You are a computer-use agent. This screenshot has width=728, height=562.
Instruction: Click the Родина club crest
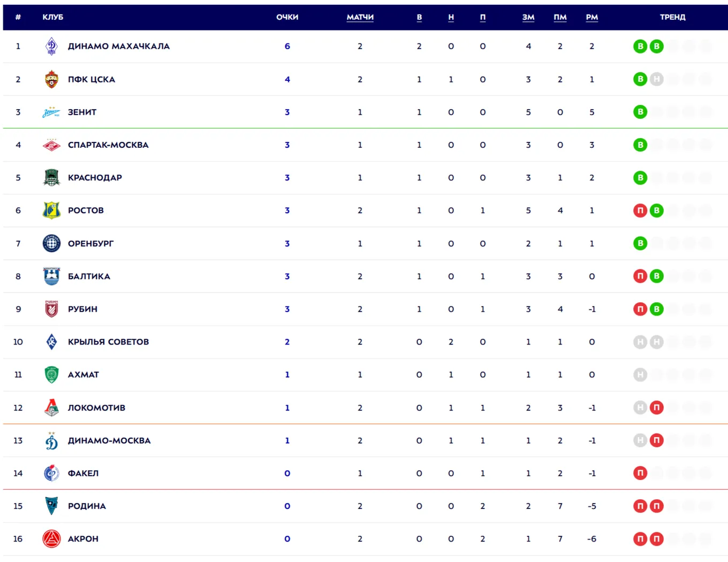(x=51, y=506)
